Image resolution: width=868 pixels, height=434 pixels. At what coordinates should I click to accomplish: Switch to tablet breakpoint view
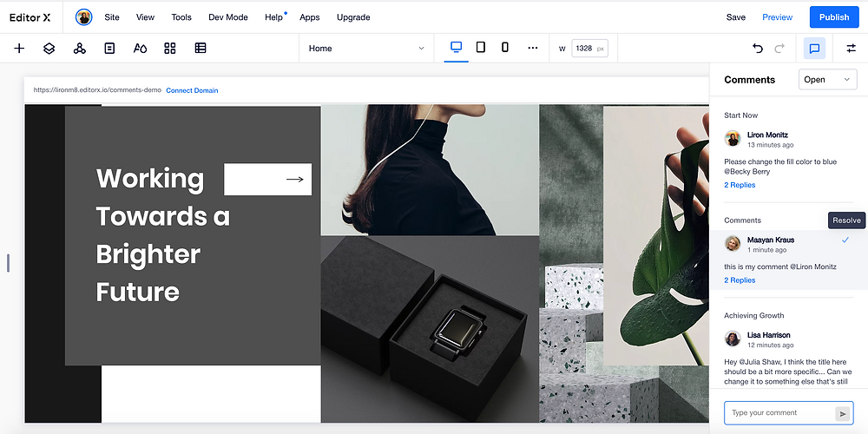(481, 47)
